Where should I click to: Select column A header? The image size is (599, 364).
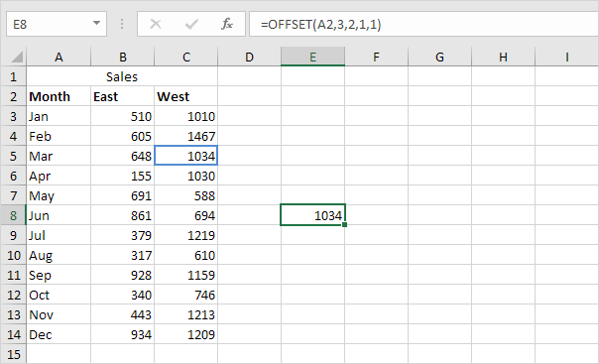point(59,57)
